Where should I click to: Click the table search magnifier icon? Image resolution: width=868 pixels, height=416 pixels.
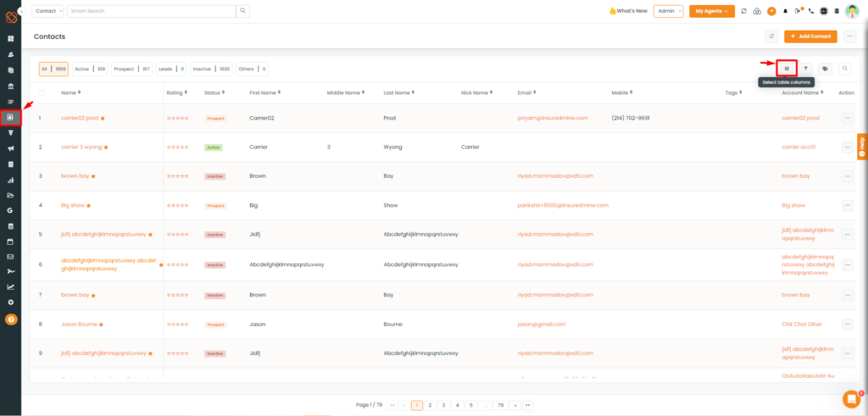click(845, 69)
